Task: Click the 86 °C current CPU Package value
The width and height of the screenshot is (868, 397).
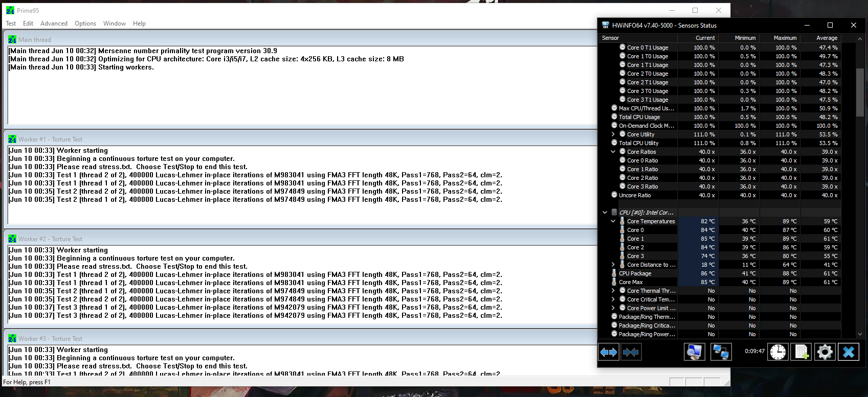Action: coord(708,273)
